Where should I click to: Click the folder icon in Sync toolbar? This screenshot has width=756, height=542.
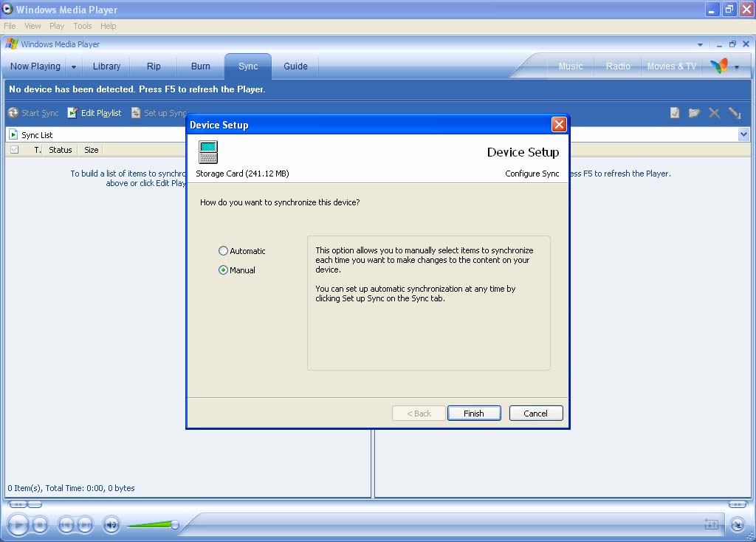(x=694, y=113)
